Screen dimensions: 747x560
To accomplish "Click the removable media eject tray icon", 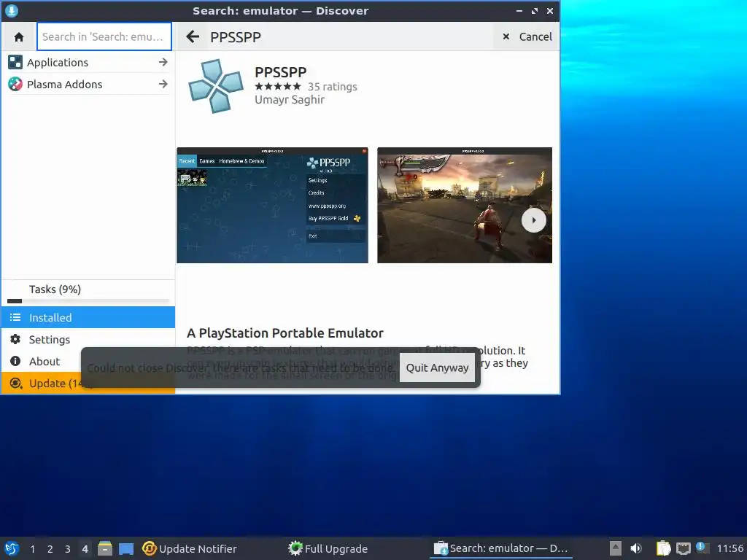I will tap(616, 548).
